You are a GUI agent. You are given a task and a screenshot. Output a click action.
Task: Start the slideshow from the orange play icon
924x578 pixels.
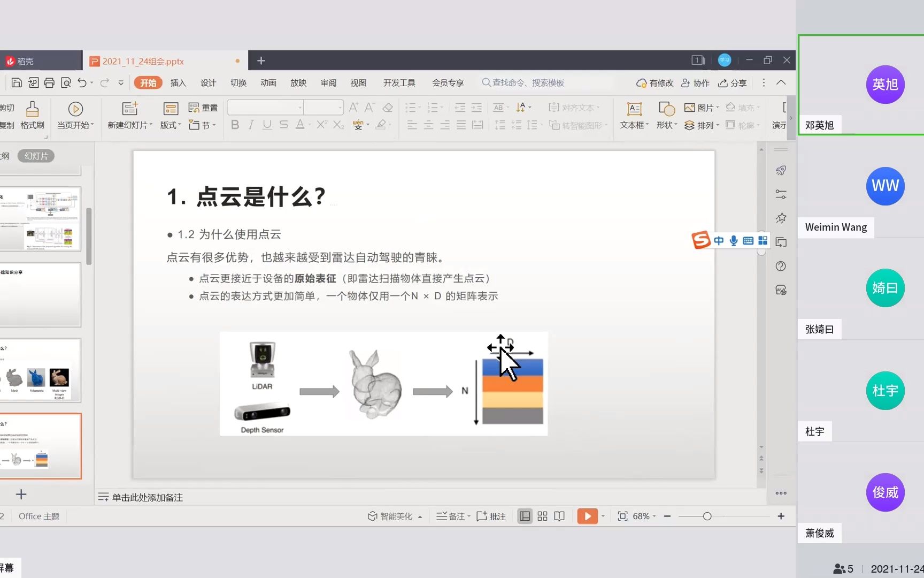(x=587, y=516)
